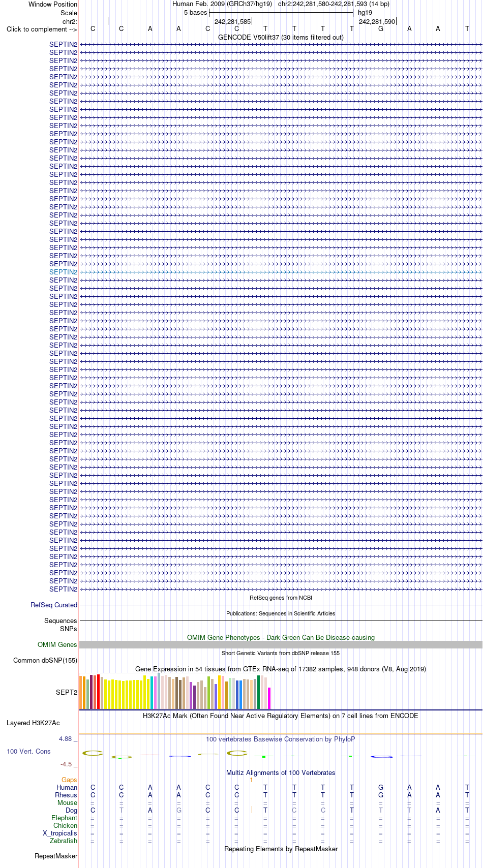
Task: Click the X_tropicalis alignment row label
Action: [x=60, y=833]
